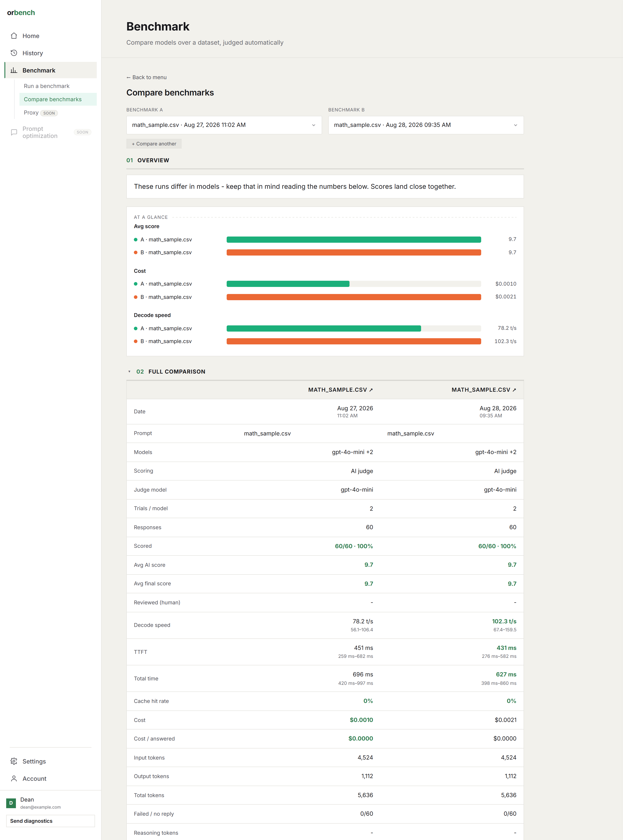
Task: Click the Reviewed (human) row label
Action: click(157, 603)
